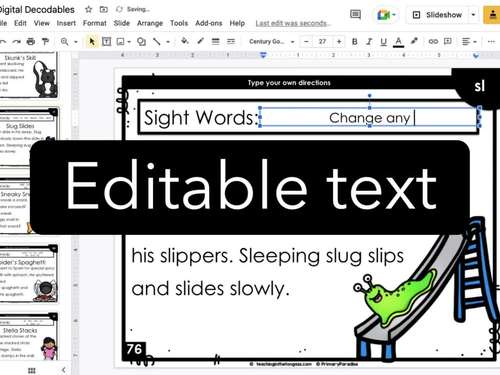Click the blue indent marker on ruler
Screen dimensions: 500x375
(263, 55)
